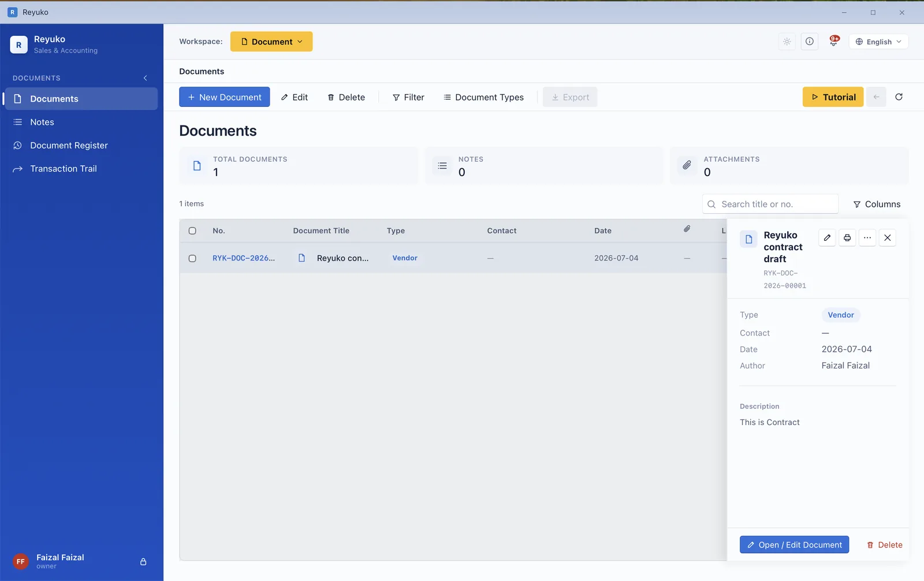Sort by Document Title column header
924x581 pixels.
coord(321,230)
